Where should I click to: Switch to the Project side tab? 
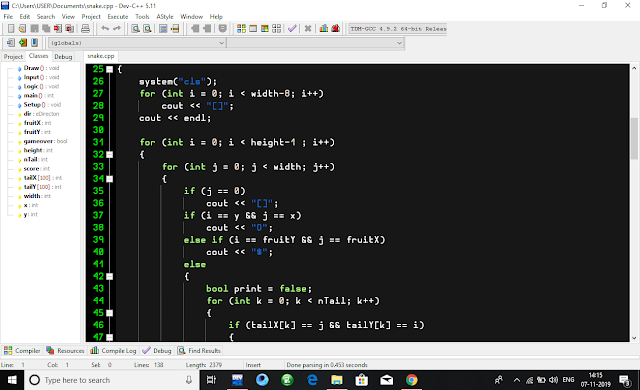coord(13,57)
